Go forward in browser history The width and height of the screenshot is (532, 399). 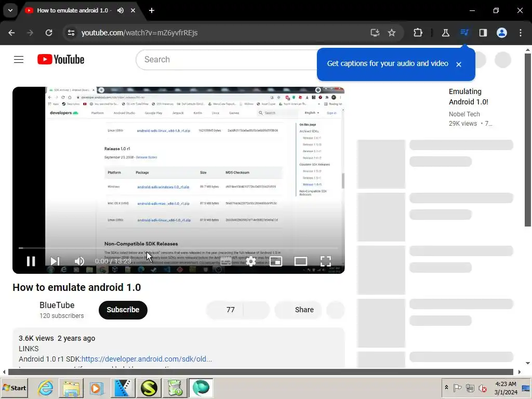[30, 33]
